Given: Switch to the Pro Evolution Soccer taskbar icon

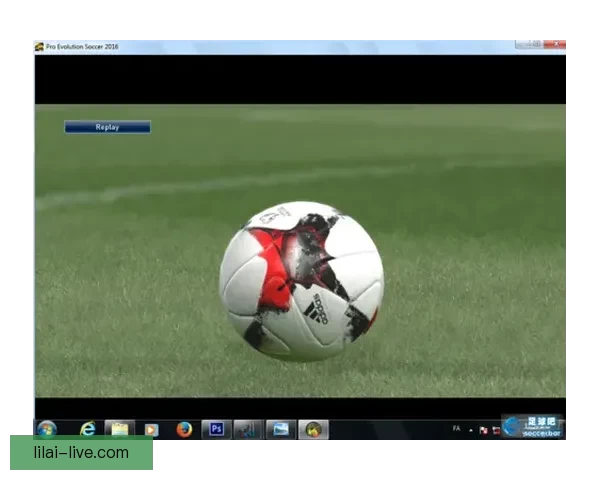Looking at the screenshot, I should 313,429.
